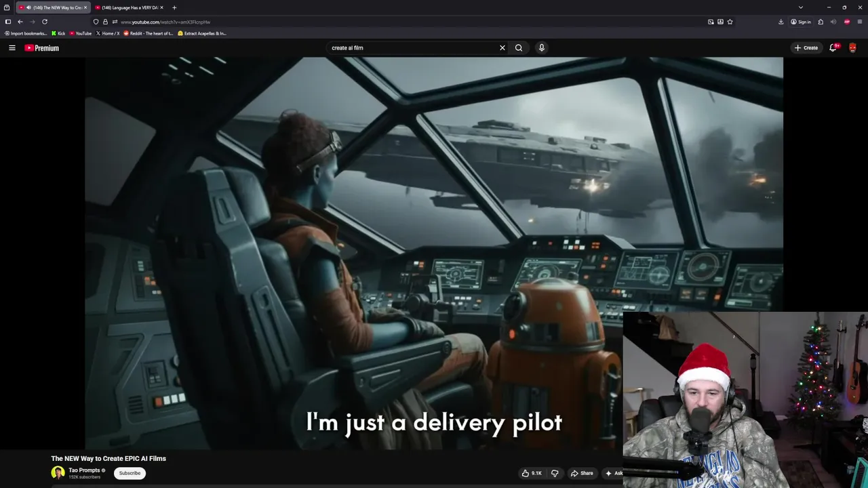868x488 pixels.
Task: Sign in to browser account
Action: [x=801, y=22]
